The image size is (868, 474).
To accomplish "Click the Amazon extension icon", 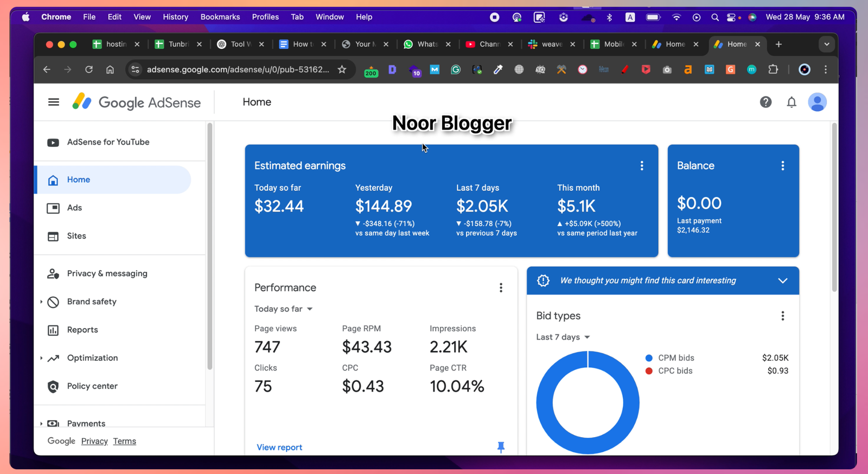I will coord(688,69).
